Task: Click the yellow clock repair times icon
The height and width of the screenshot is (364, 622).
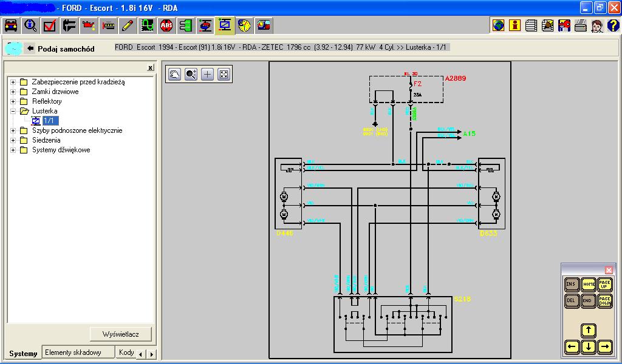Action: 244,25
